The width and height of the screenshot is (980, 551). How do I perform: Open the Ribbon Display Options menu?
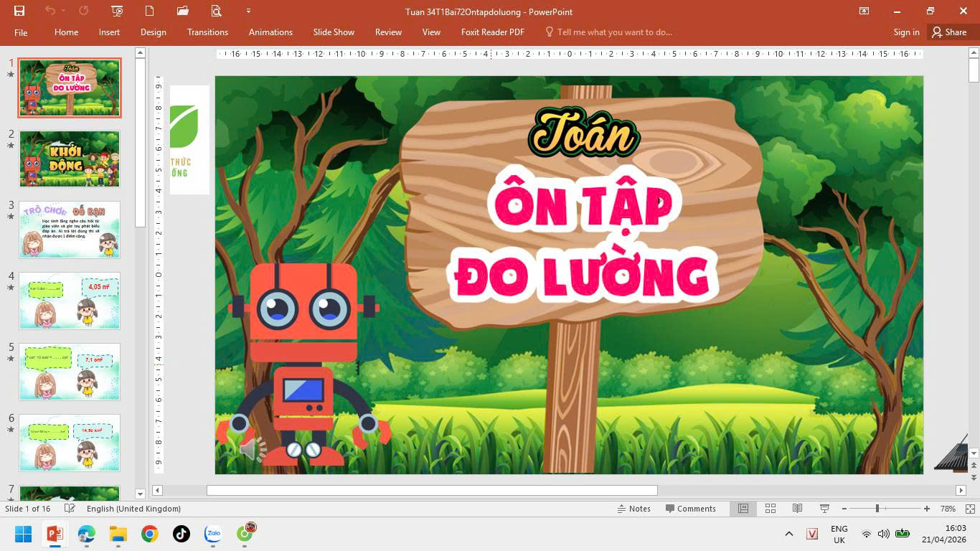click(864, 11)
